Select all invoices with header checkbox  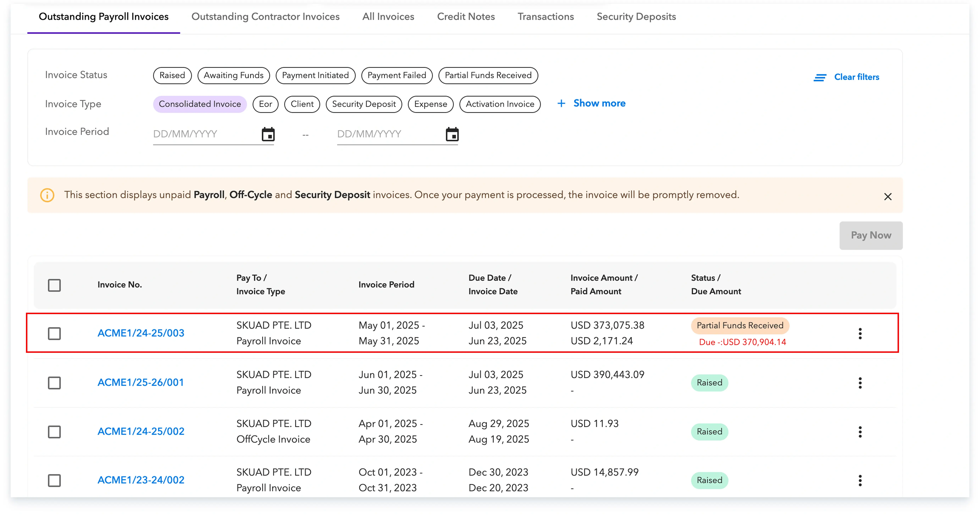coord(54,285)
